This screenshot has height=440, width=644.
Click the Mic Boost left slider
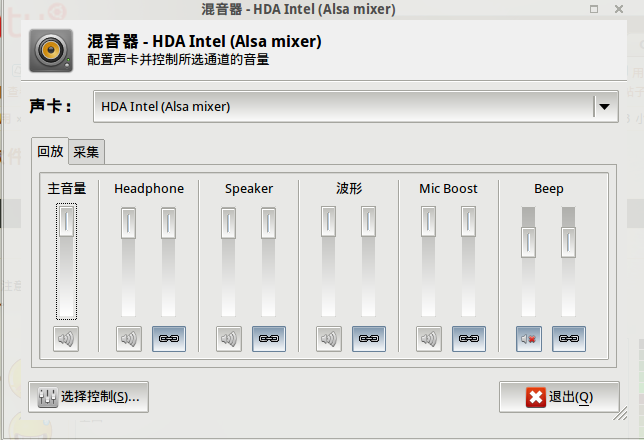428,221
